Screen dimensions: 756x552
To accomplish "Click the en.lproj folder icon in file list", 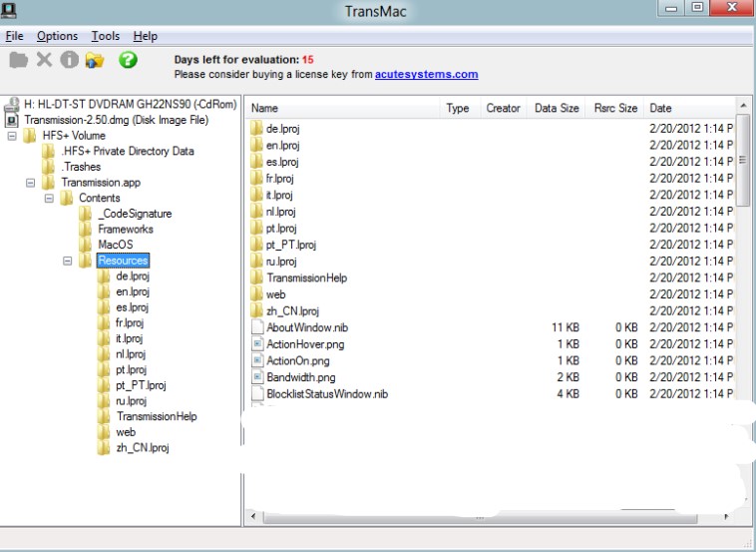I will [x=256, y=146].
